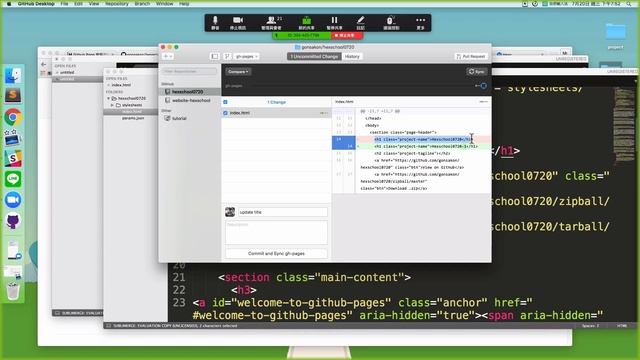
Task: Click the commit author avatar
Action: [x=230, y=212]
